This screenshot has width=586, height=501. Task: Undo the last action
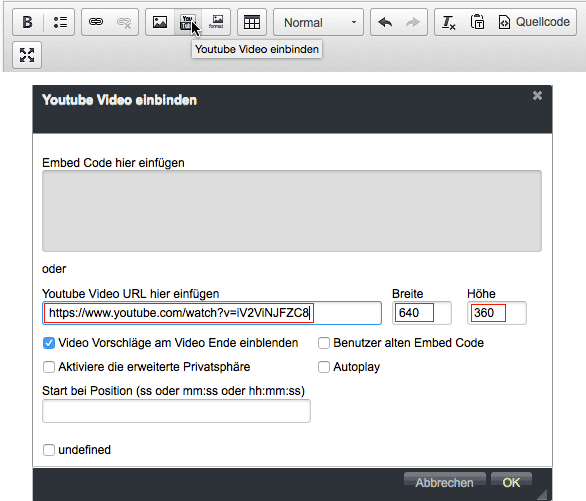pyautogui.click(x=385, y=22)
